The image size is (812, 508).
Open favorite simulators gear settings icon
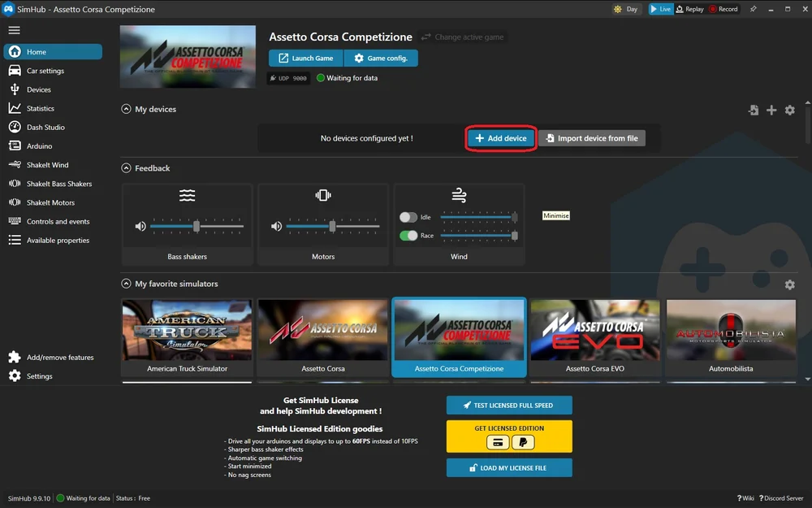tap(789, 284)
